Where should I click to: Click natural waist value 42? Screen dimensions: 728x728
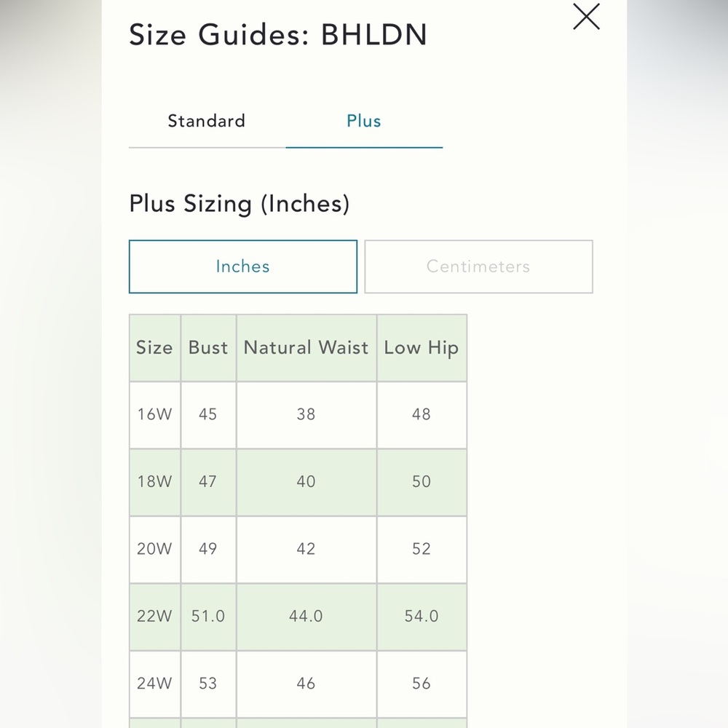[306, 549]
